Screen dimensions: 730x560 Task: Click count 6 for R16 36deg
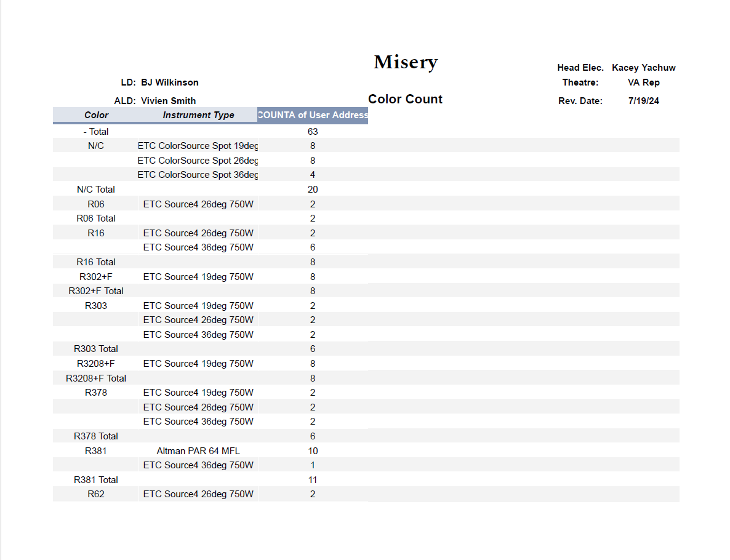point(313,247)
